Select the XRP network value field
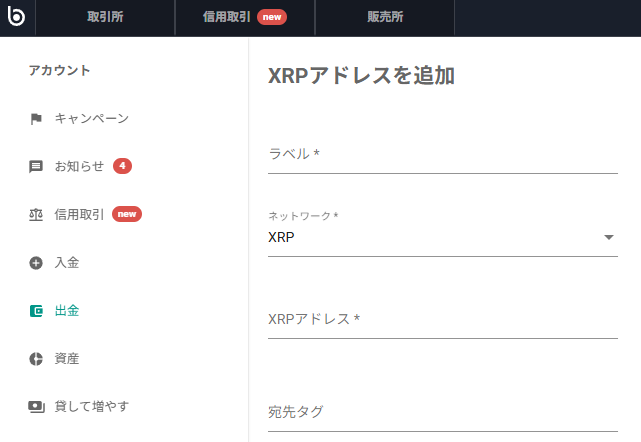641x442 pixels. pyautogui.click(x=430, y=238)
